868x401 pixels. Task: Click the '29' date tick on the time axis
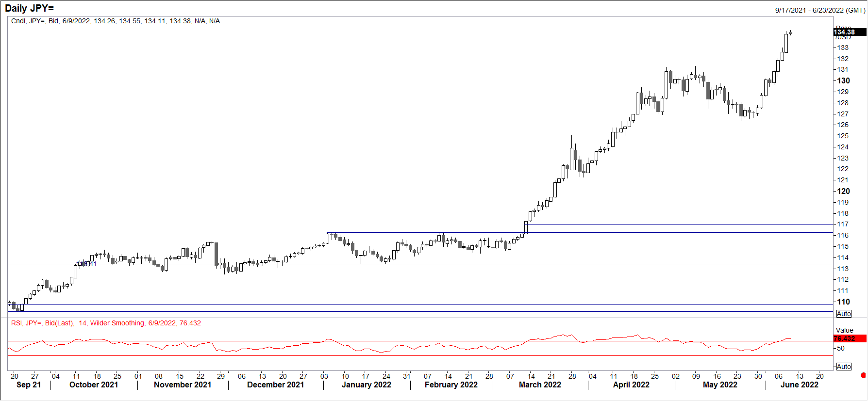[x=221, y=376]
